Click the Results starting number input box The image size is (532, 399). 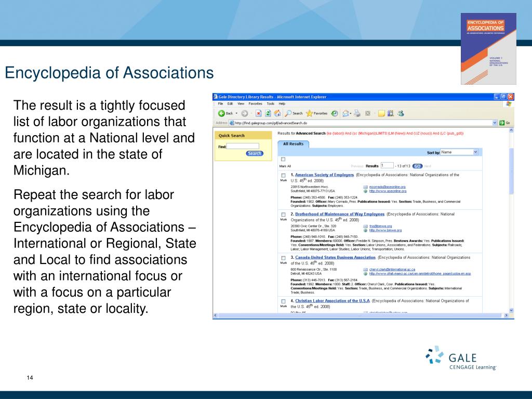(387, 166)
